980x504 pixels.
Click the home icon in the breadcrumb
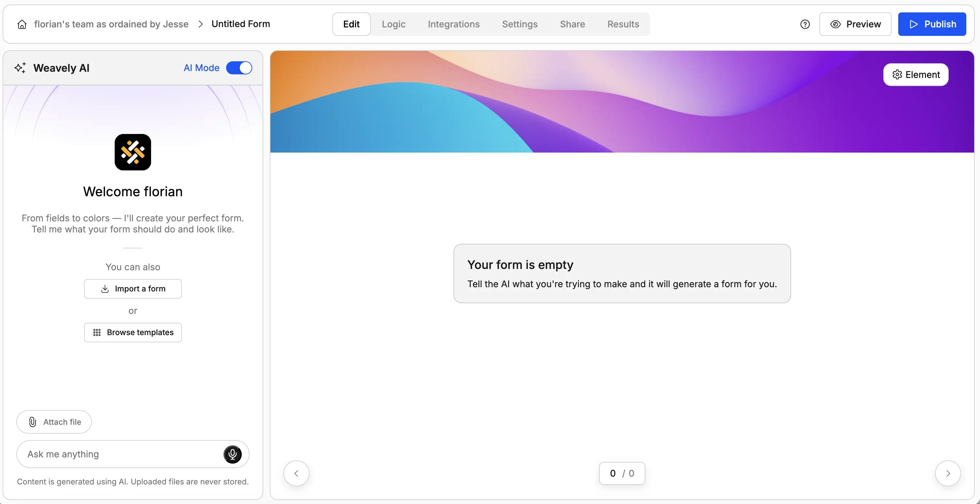(22, 24)
